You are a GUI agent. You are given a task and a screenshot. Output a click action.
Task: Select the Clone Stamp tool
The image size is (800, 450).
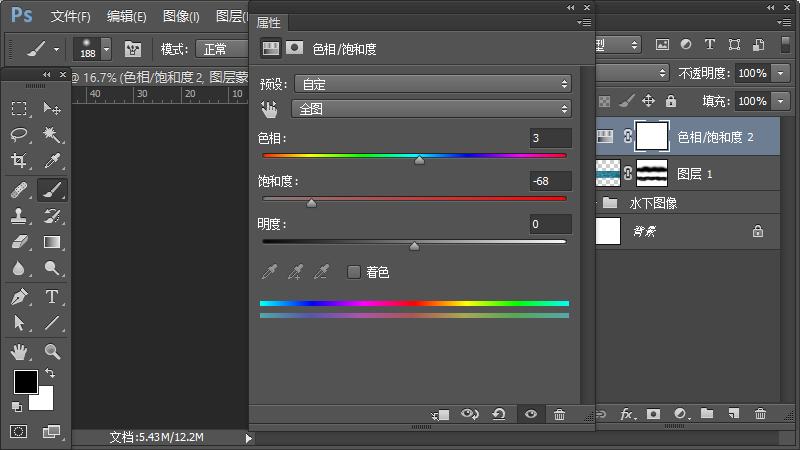[19, 216]
